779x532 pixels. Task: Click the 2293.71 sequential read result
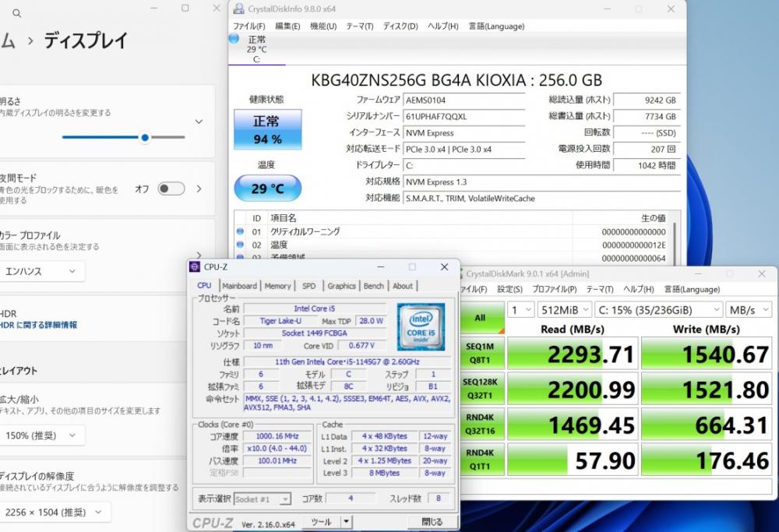point(573,353)
